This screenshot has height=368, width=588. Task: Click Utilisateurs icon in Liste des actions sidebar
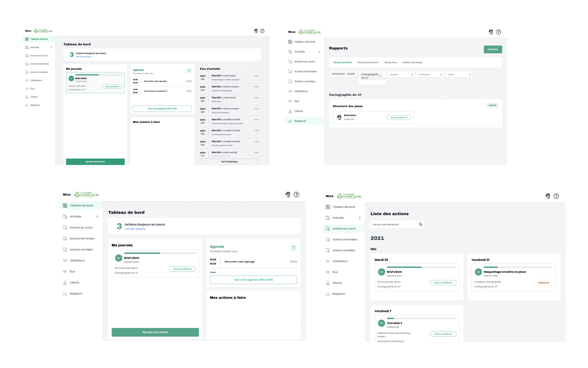click(x=328, y=261)
